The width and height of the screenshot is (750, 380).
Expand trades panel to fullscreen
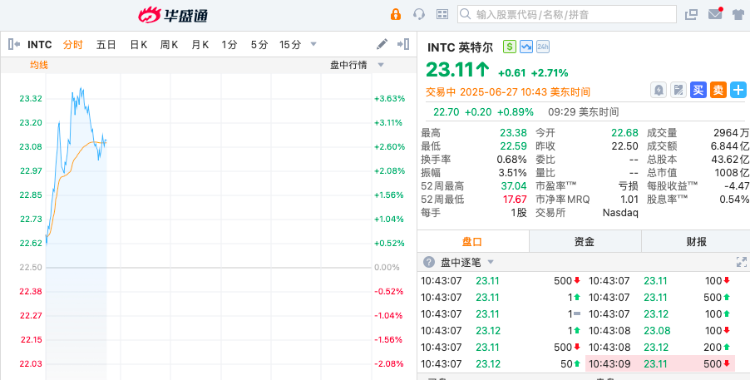pos(741,262)
